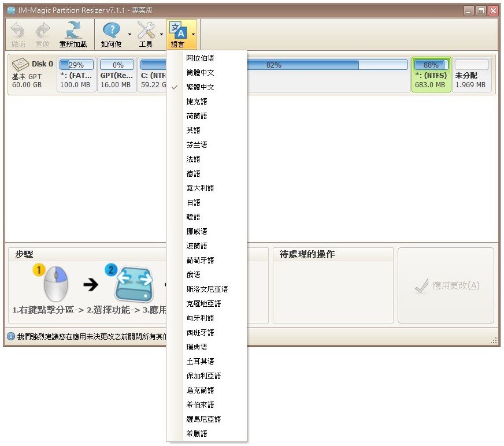Click the app icon in title bar
The height and width of the screenshot is (446, 504).
(x=11, y=10)
